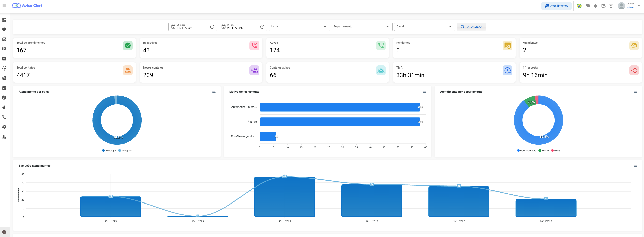This screenshot has width=644, height=237.
Task: Open the Departamento dropdown filter
Action: pyautogui.click(x=362, y=27)
